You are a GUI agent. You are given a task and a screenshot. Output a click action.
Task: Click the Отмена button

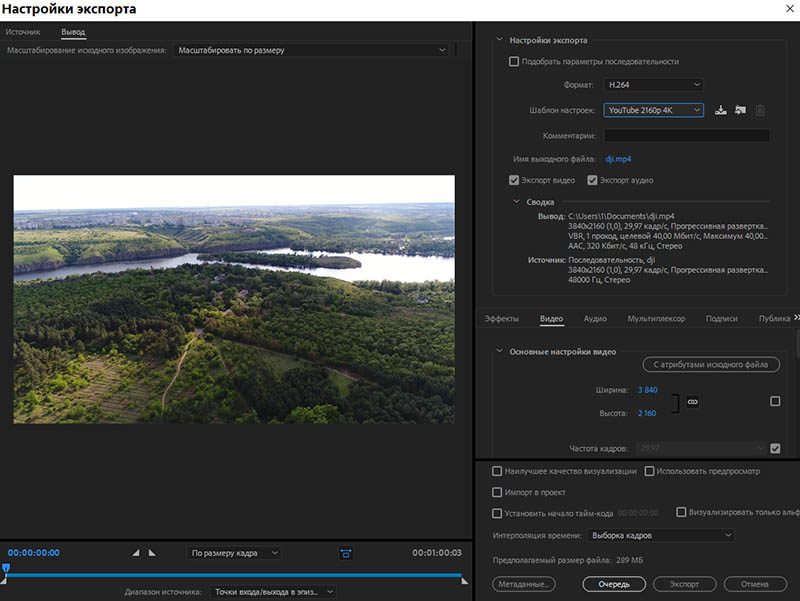(755, 584)
